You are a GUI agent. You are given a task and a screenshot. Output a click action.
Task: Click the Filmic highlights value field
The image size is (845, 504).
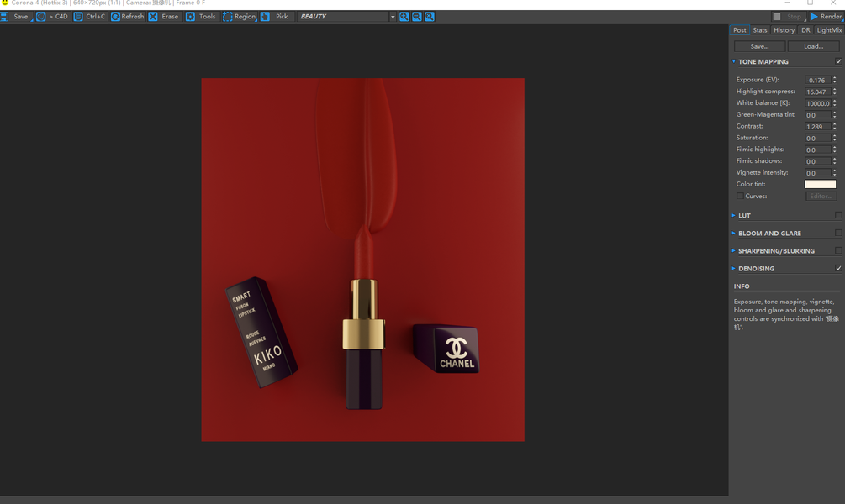point(817,150)
